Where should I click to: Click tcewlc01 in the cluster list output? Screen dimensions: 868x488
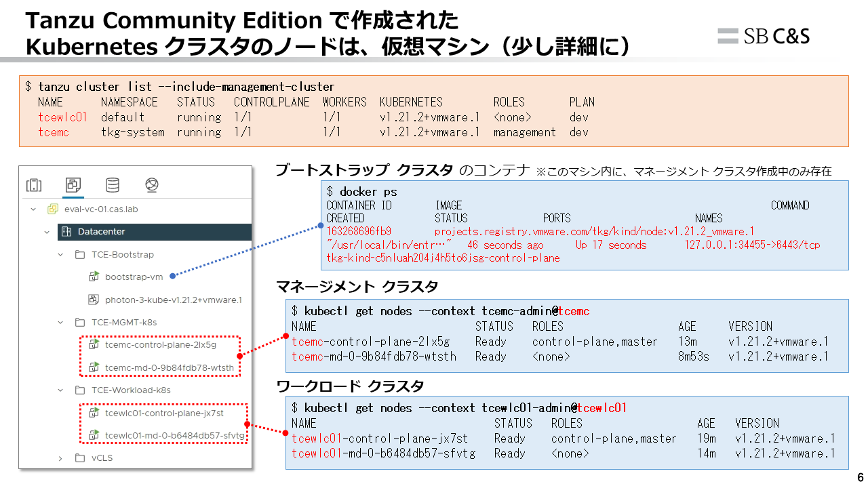(63, 117)
